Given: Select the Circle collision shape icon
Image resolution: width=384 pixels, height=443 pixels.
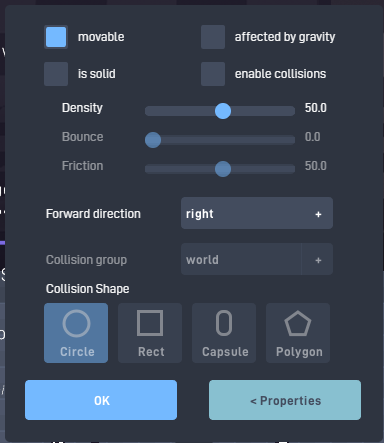Looking at the screenshot, I should click(76, 323).
